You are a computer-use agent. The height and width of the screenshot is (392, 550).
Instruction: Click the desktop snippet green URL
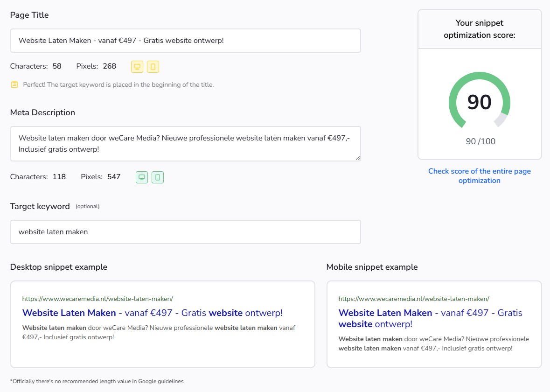[97, 299]
